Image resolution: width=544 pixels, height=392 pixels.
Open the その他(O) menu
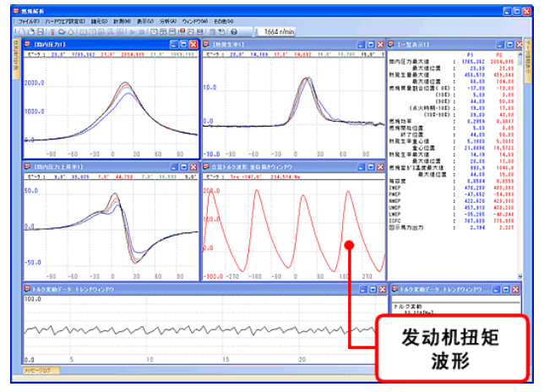coord(223,21)
